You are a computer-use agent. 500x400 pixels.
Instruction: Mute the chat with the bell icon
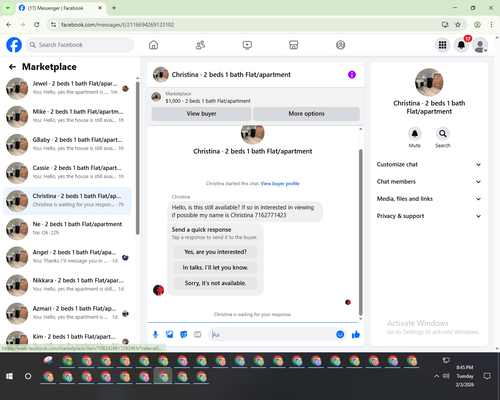click(x=415, y=134)
